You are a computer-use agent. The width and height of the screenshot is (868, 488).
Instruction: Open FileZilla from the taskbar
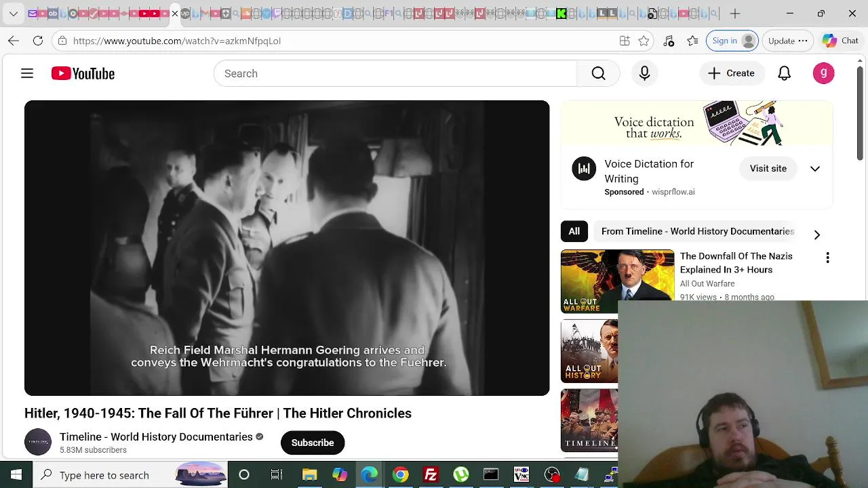click(431, 475)
